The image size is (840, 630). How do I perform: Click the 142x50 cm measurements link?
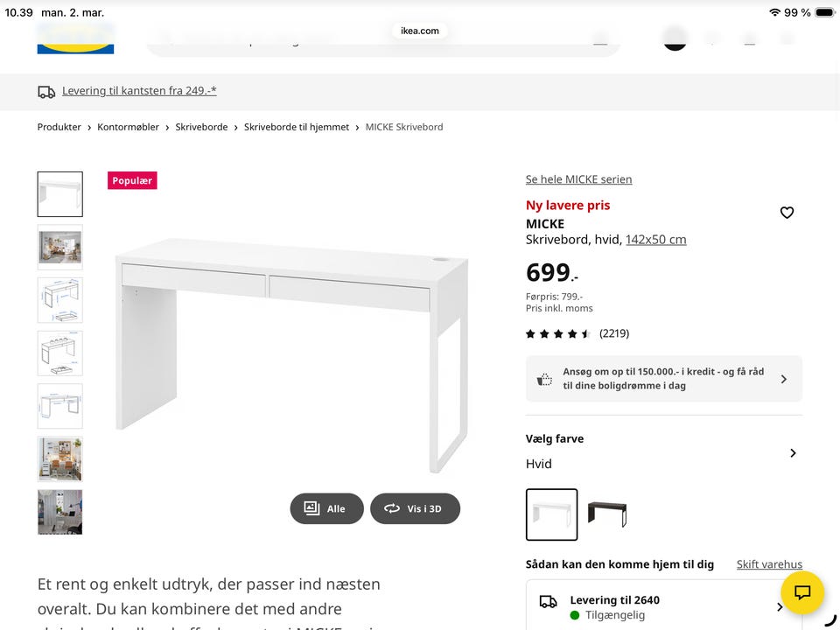[x=655, y=239]
